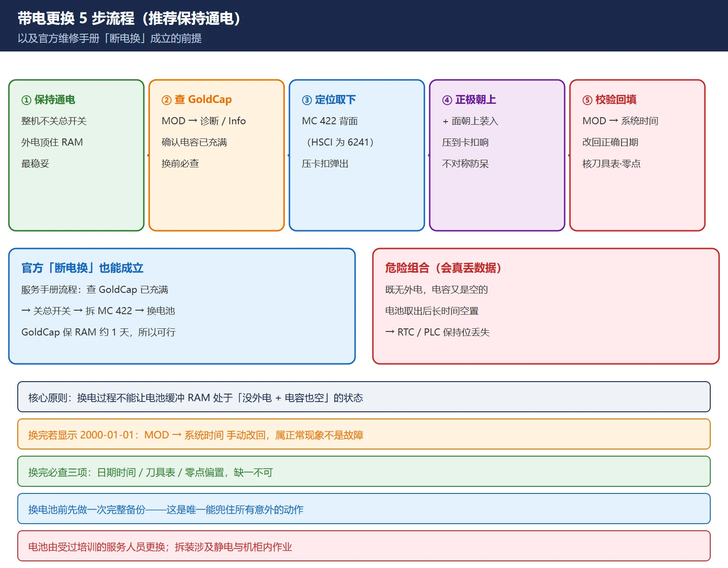Click heading 危险组合（会真丢数据）
Screen dimensions: 728x568
[443, 268]
